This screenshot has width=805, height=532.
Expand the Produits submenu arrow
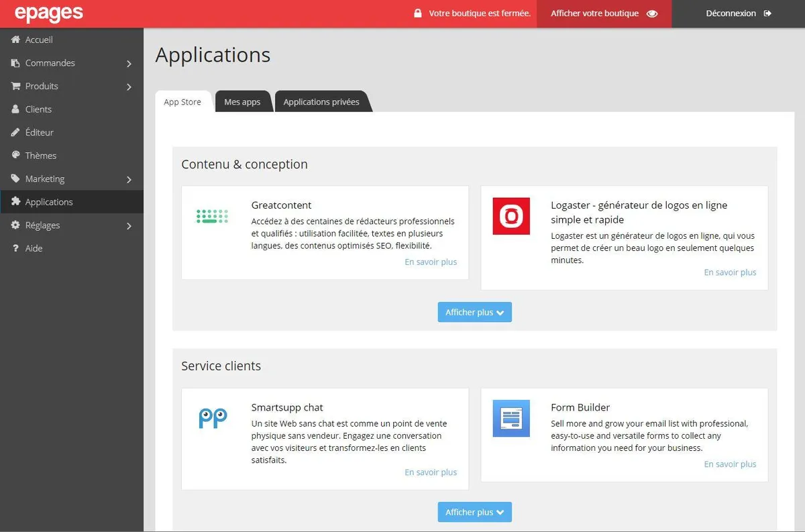129,87
